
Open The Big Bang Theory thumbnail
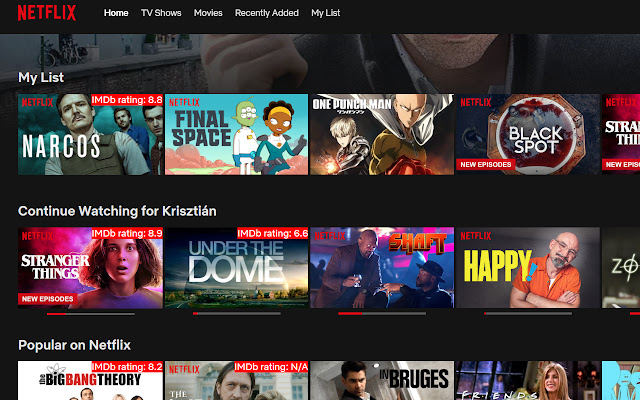pos(90,380)
